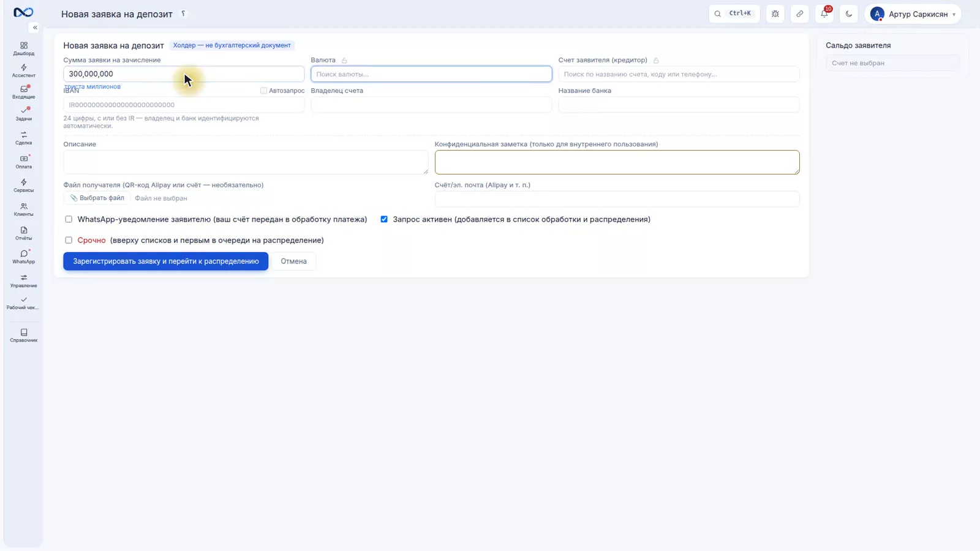Enable WhatsApp-уведомление заявителю checkbox

click(x=69, y=219)
